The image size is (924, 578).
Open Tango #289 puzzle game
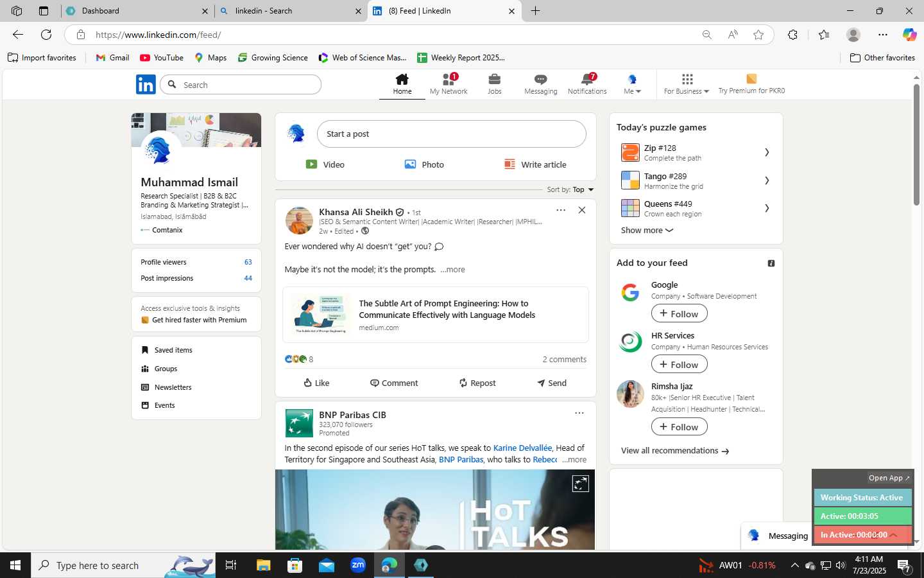coord(696,180)
